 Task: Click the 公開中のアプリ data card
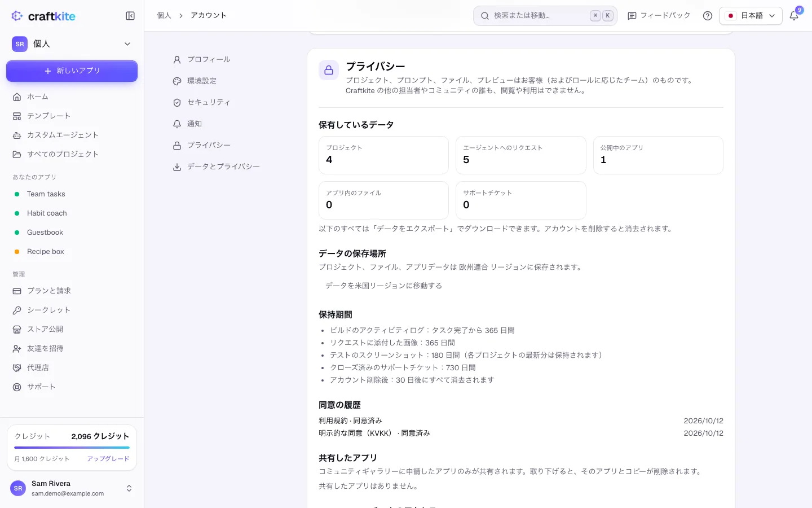pos(658,155)
